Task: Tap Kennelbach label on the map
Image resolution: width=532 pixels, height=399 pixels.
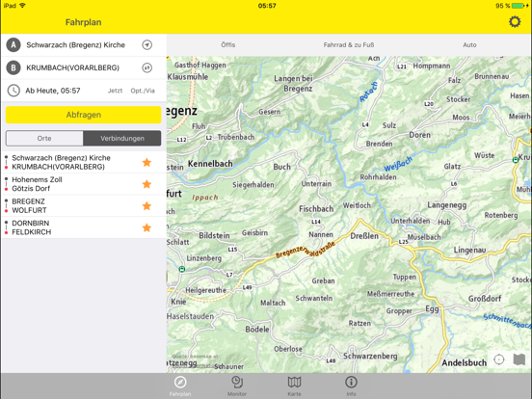Action: pos(210,164)
